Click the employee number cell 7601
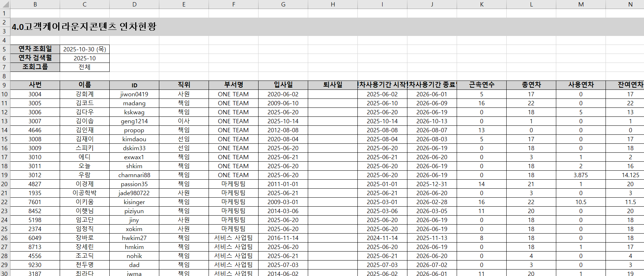This screenshot has width=644, height=276. [x=35, y=202]
